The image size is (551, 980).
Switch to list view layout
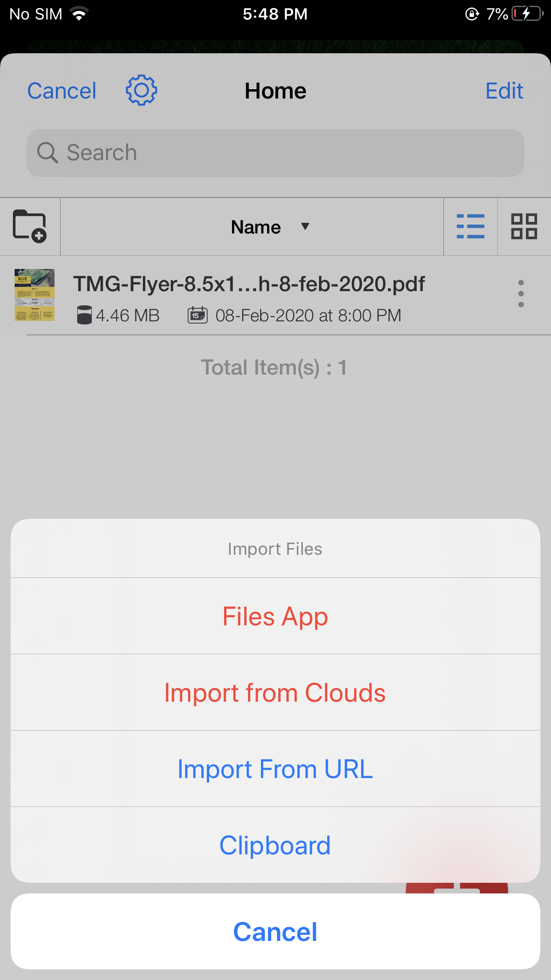[470, 226]
